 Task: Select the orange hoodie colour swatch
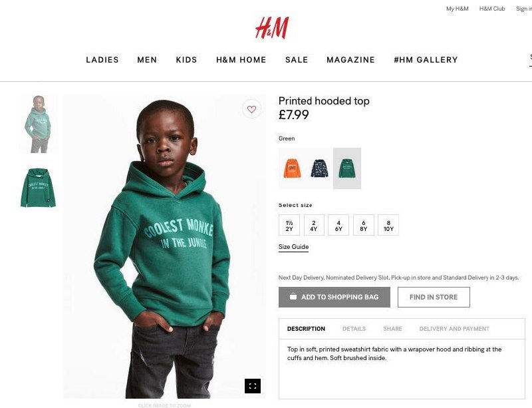[292, 168]
